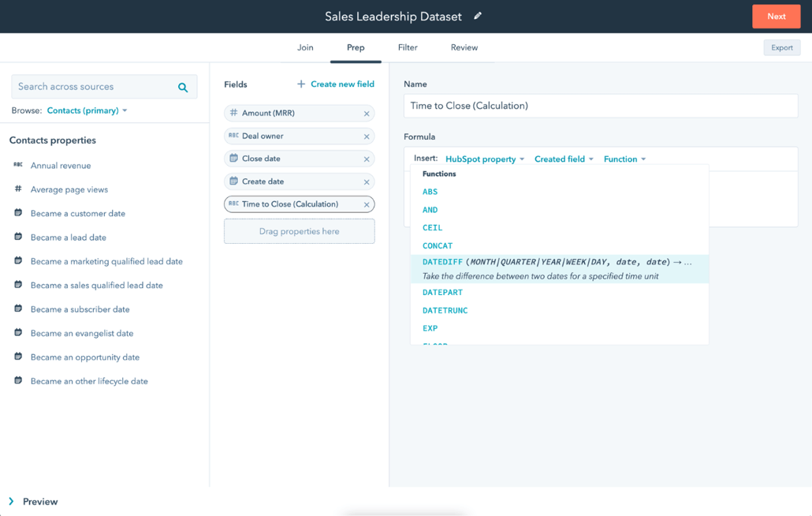Click the calendar icon of Create date field
This screenshot has width=812, height=516.
(233, 181)
